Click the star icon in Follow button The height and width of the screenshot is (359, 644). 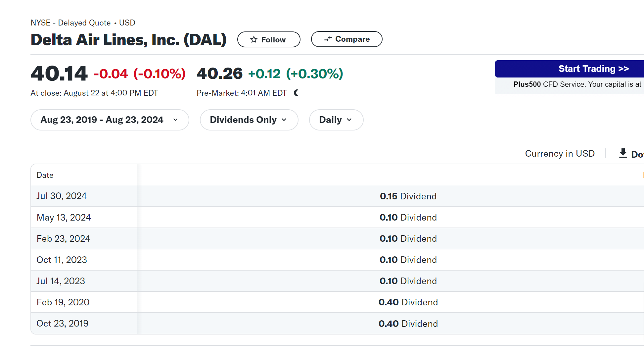point(254,39)
